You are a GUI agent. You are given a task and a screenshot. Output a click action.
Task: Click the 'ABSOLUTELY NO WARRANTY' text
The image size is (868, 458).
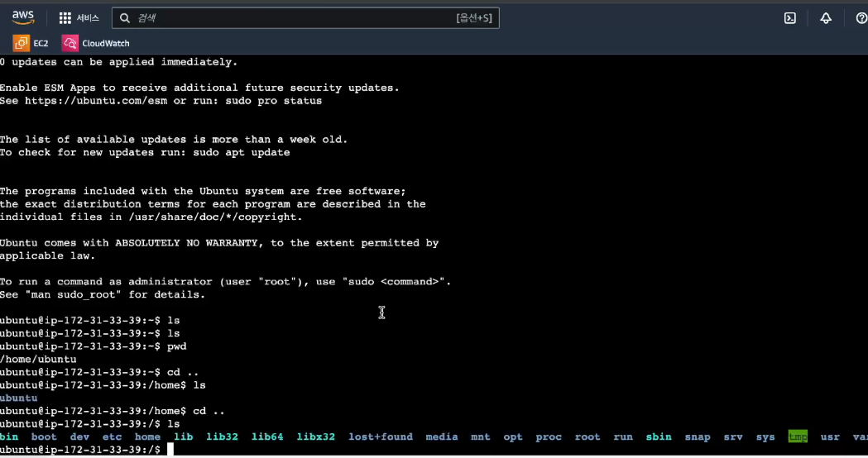coord(186,243)
